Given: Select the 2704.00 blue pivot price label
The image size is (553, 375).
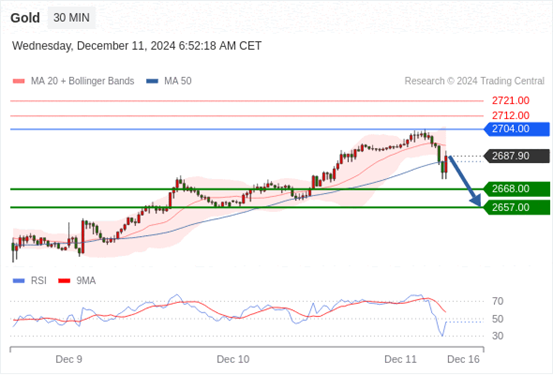Looking at the screenshot, I should [517, 129].
